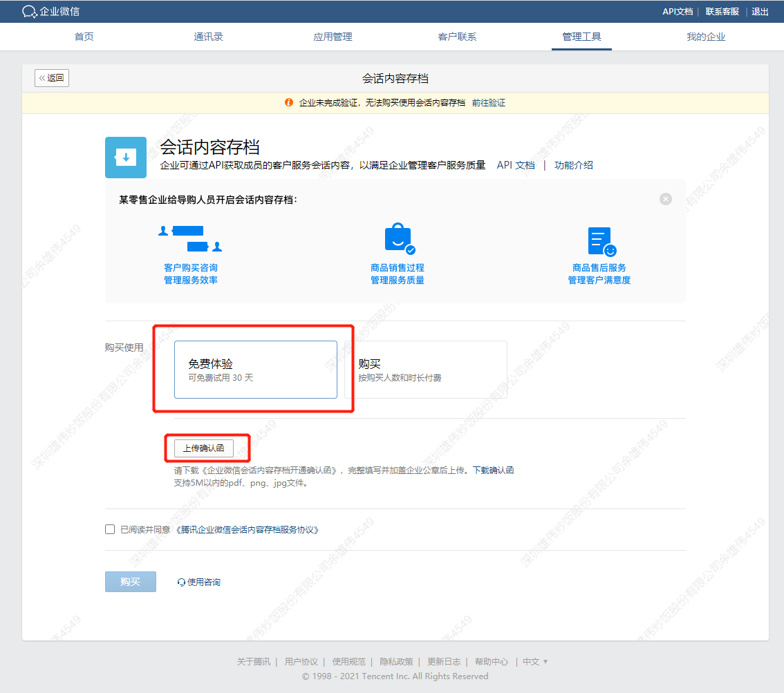Click the orange warning info icon

[288, 102]
